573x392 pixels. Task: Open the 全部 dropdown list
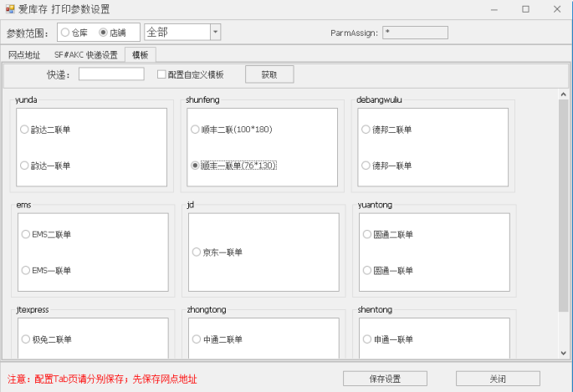click(x=215, y=32)
